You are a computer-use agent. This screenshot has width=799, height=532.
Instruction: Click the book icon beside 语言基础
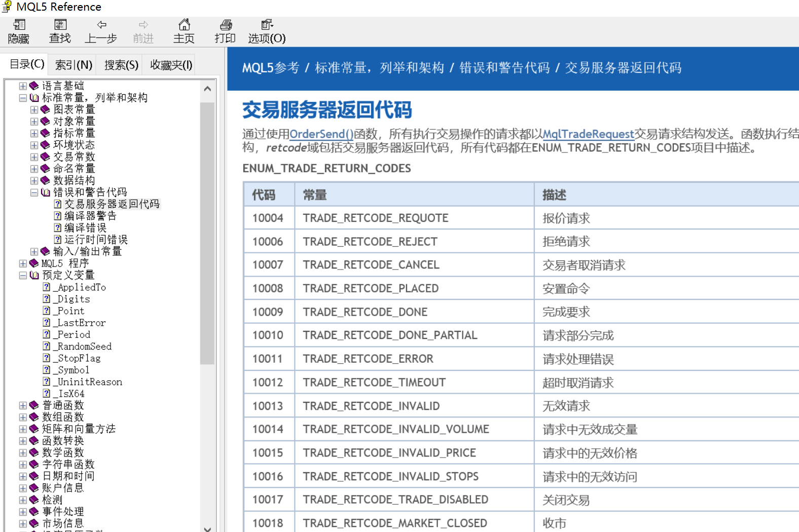click(34, 86)
